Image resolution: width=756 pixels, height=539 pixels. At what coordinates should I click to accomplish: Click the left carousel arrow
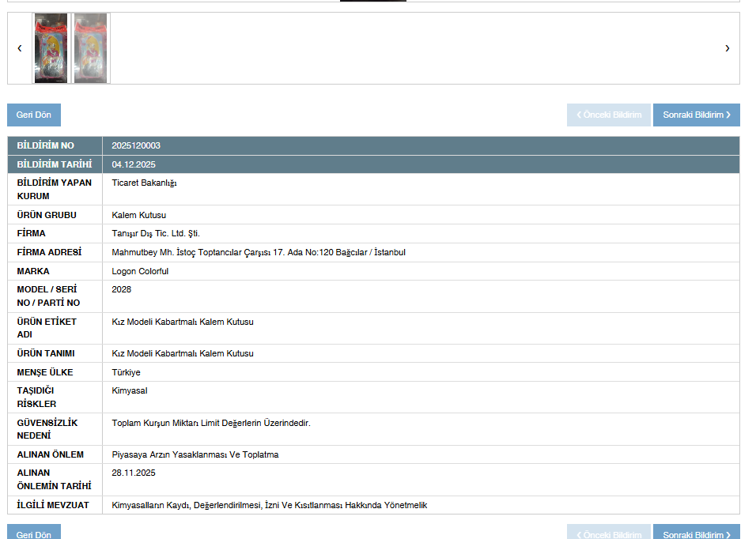[20, 48]
